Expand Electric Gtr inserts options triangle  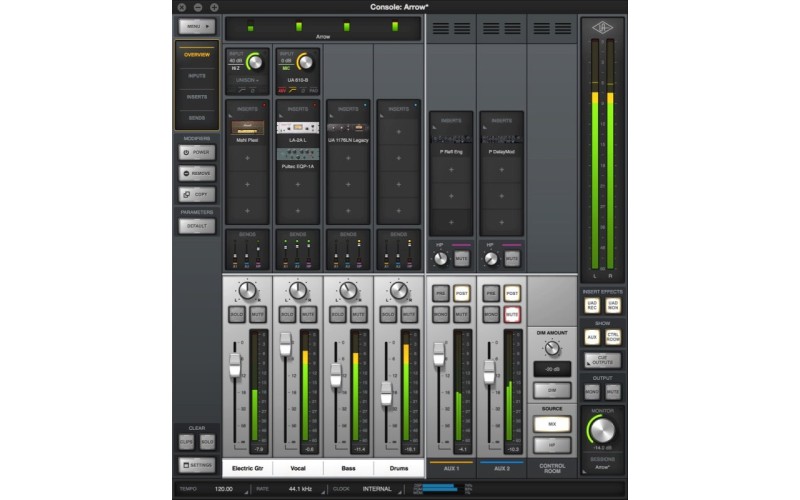click(231, 116)
